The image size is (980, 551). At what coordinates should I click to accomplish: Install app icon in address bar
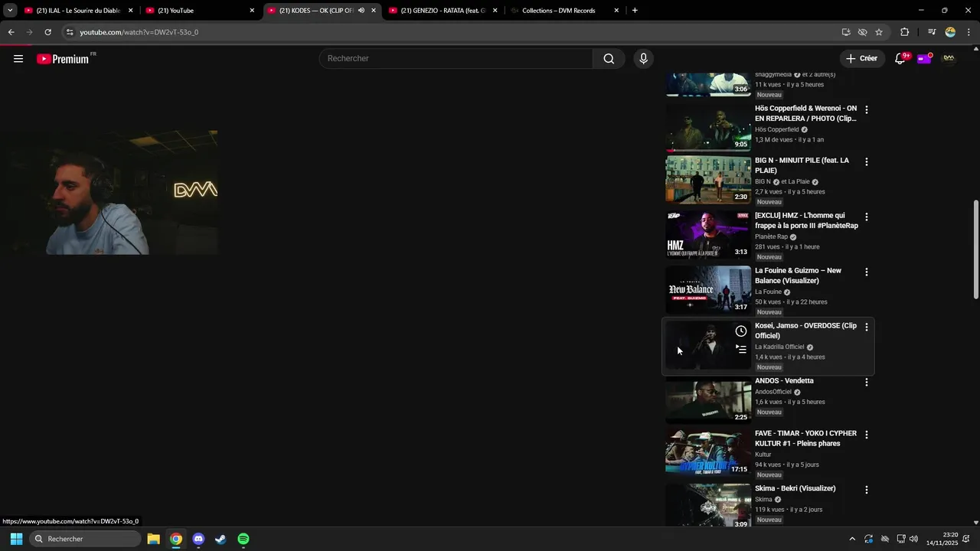click(846, 32)
